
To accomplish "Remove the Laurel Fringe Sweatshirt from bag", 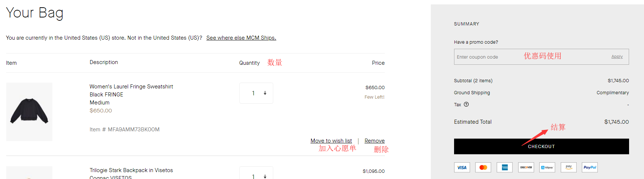I will 374,141.
